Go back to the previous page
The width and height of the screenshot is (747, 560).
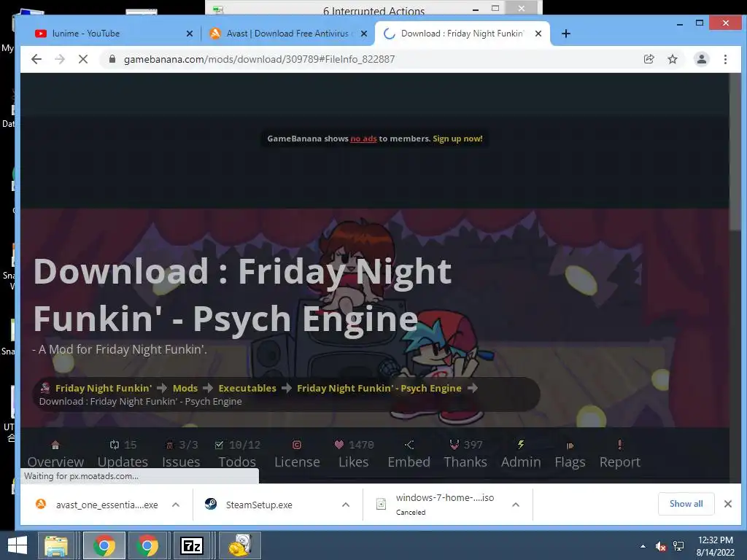[x=36, y=59]
